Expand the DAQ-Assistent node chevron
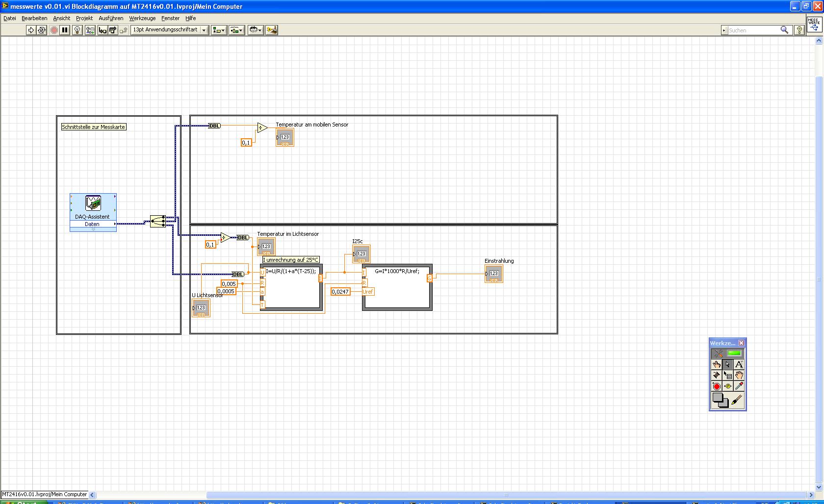 93,229
